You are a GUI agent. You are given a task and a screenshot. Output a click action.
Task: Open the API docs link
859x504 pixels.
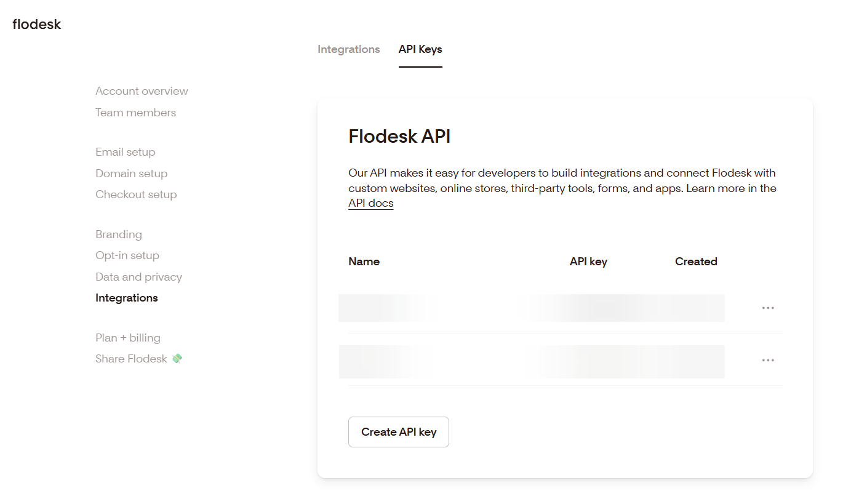pos(370,203)
